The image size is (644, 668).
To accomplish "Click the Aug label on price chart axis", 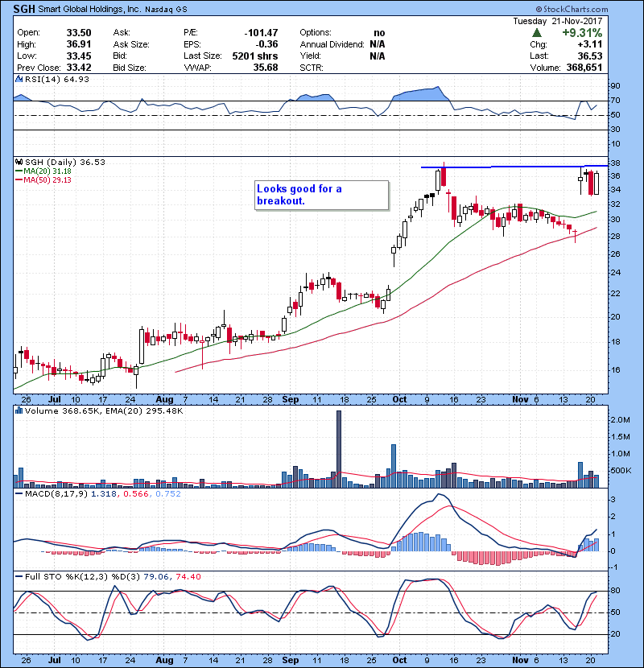I will tap(164, 400).
